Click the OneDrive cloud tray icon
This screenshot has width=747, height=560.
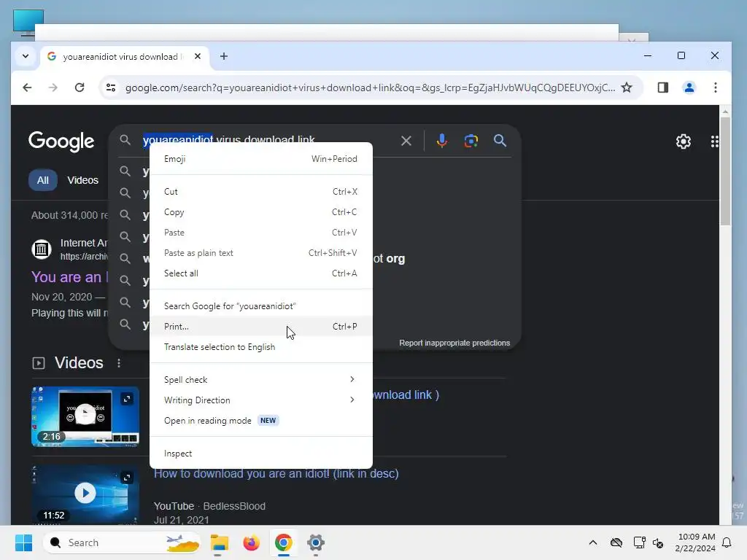(x=616, y=542)
